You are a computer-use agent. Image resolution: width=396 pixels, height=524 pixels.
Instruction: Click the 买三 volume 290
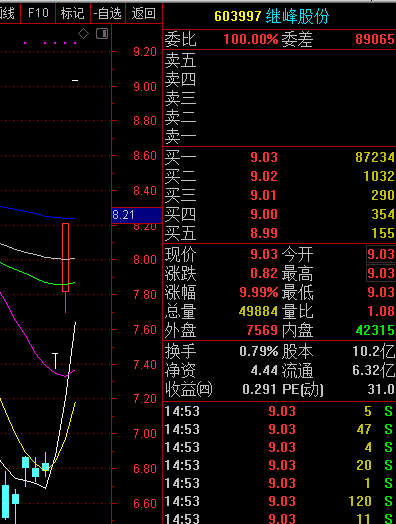pos(383,195)
